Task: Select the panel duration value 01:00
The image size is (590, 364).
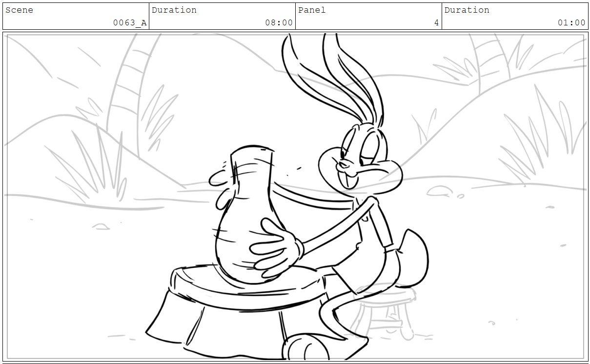Action: (x=571, y=22)
